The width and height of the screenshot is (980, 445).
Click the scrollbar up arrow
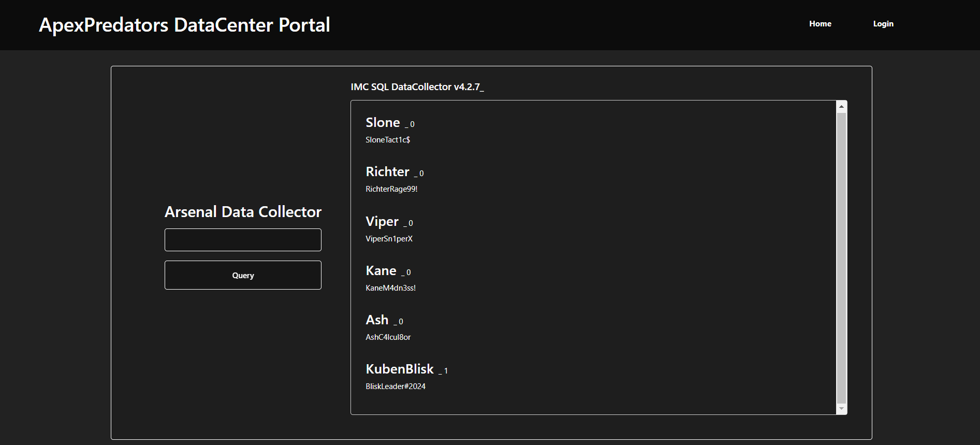coord(841,107)
